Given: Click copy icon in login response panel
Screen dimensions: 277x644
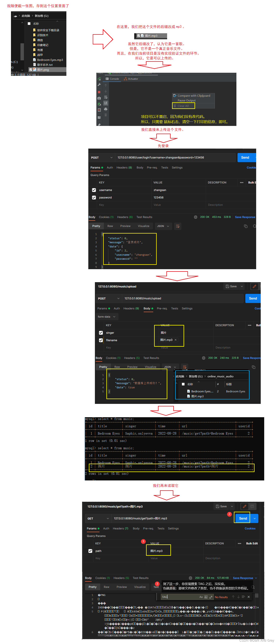Looking at the screenshot, I should pyautogui.click(x=246, y=226).
